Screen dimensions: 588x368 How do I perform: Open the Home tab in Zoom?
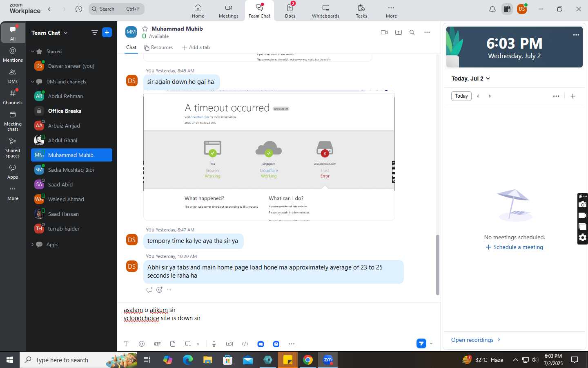tap(198, 11)
